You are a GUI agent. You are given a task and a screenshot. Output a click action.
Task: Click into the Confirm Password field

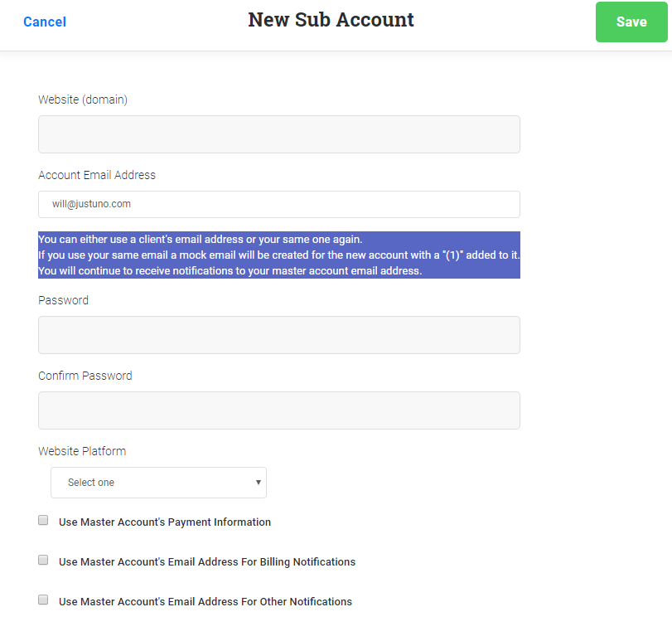(278, 410)
